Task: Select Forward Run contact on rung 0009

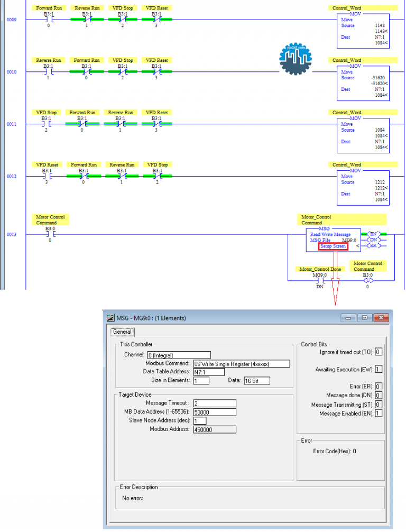Action: (49, 20)
